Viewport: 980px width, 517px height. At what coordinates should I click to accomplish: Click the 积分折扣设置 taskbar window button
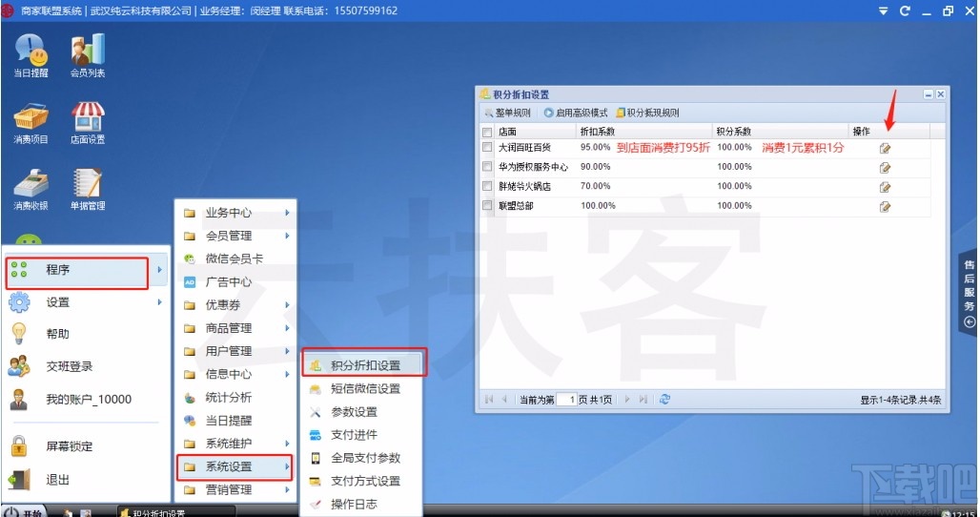coord(175,512)
